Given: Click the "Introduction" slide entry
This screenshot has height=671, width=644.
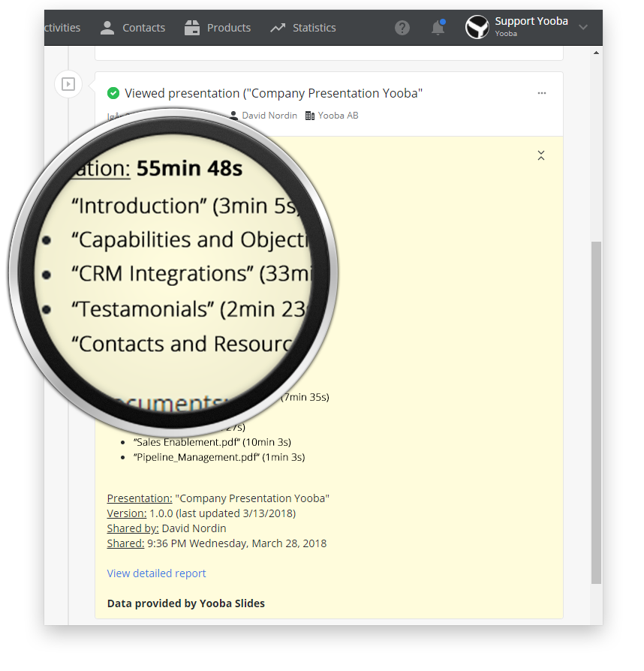Looking at the screenshot, I should pyautogui.click(x=187, y=206).
